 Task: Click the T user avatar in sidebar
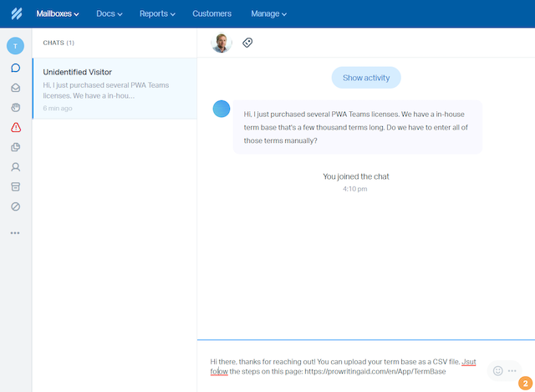coord(15,46)
